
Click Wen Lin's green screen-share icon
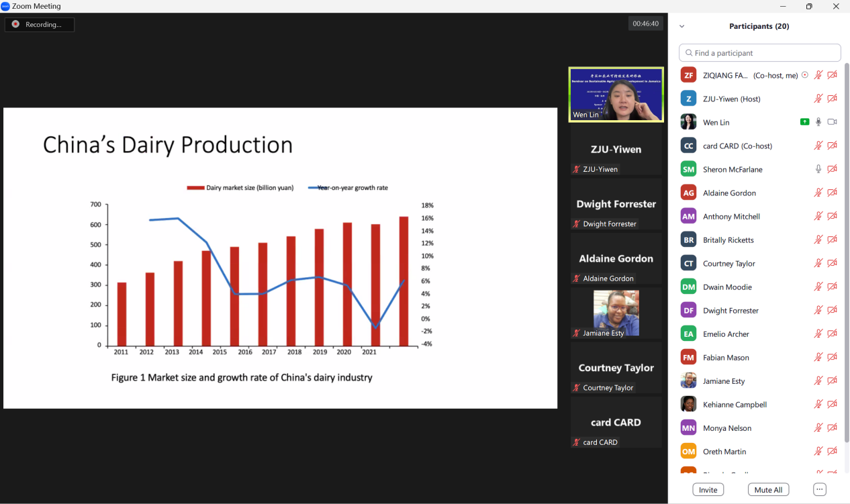click(804, 122)
